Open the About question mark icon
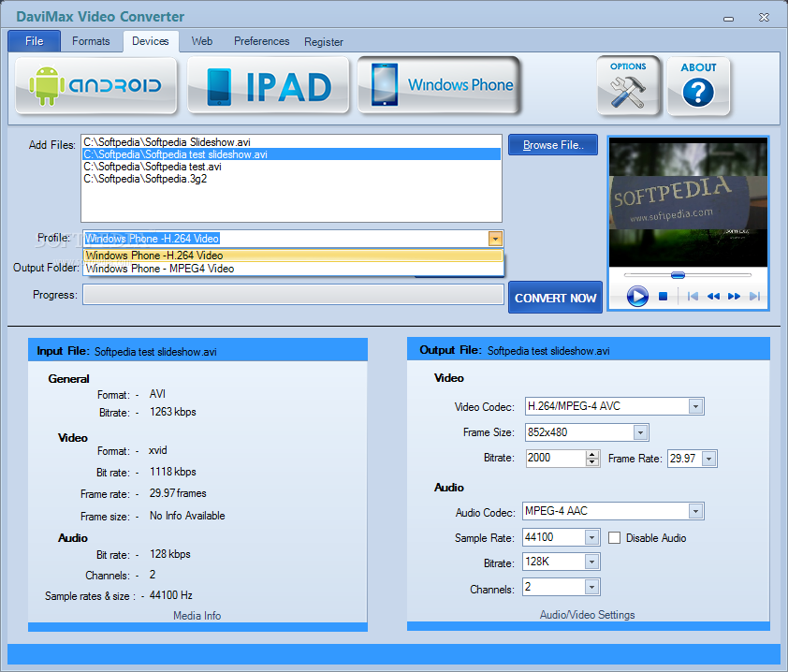 coord(698,87)
